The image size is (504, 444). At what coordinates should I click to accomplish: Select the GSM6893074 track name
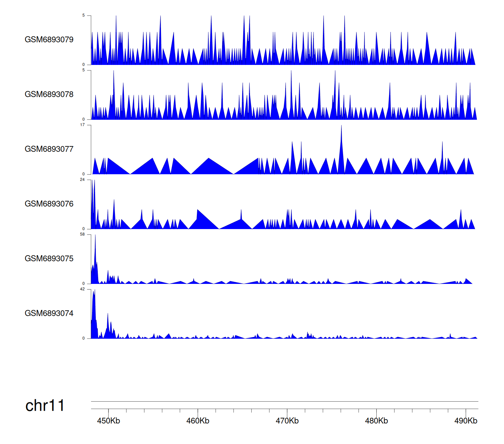click(49, 313)
